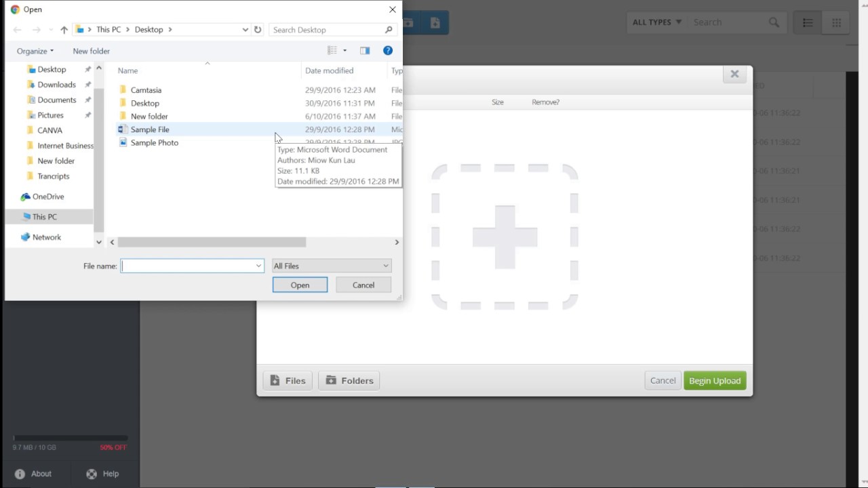Click the search magnifier in Search Desktop
The height and width of the screenshot is (488, 868).
pos(389,30)
